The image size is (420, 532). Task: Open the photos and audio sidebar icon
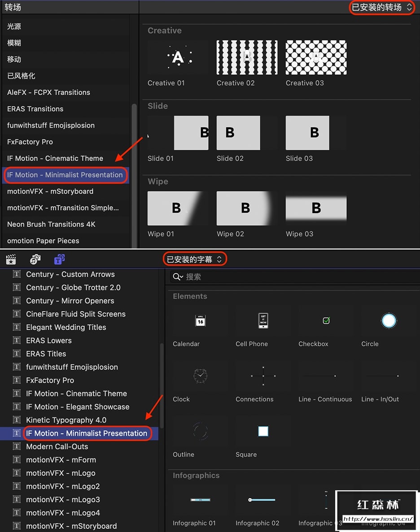click(35, 260)
